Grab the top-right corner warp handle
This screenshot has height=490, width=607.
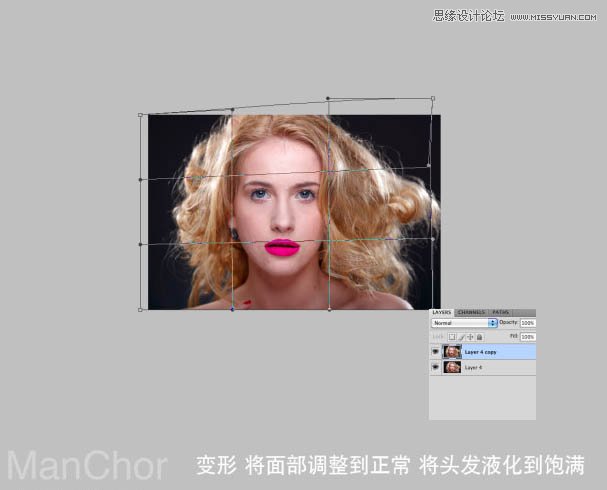[433, 98]
